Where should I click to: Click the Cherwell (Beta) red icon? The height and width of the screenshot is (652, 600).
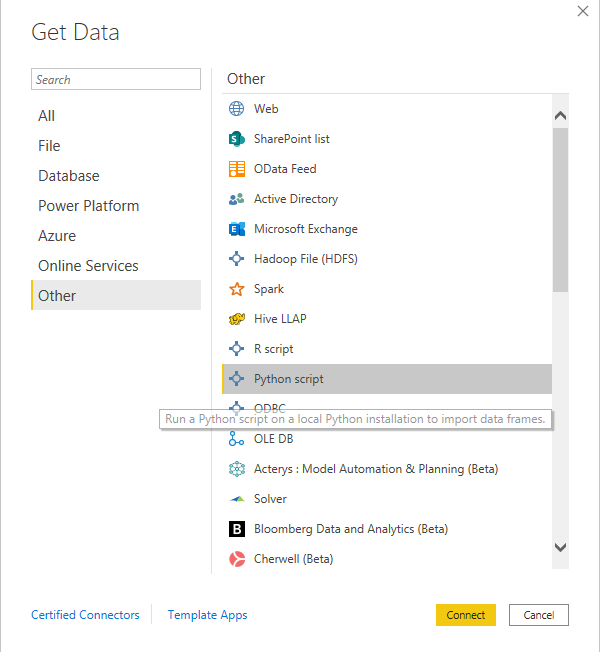(x=237, y=559)
